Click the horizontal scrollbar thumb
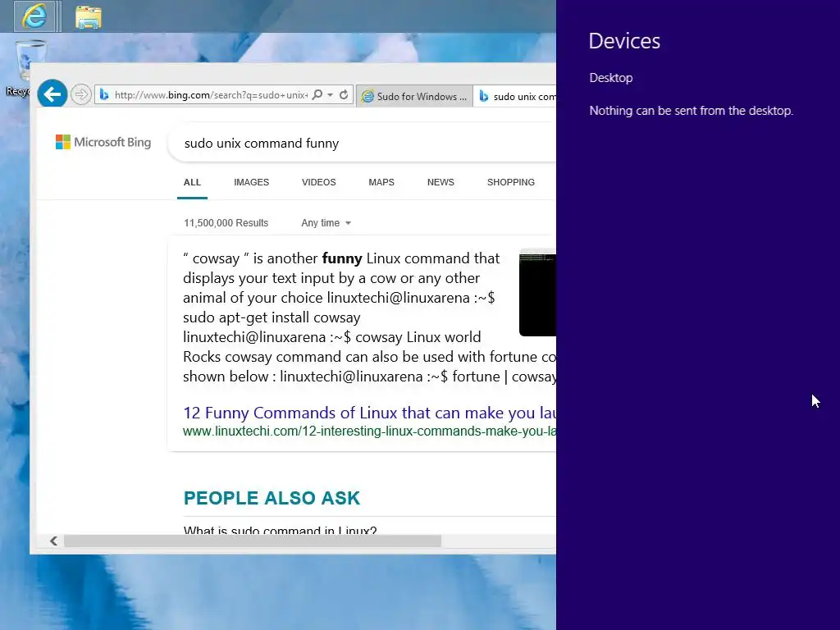This screenshot has height=630, width=840. pyautogui.click(x=253, y=541)
